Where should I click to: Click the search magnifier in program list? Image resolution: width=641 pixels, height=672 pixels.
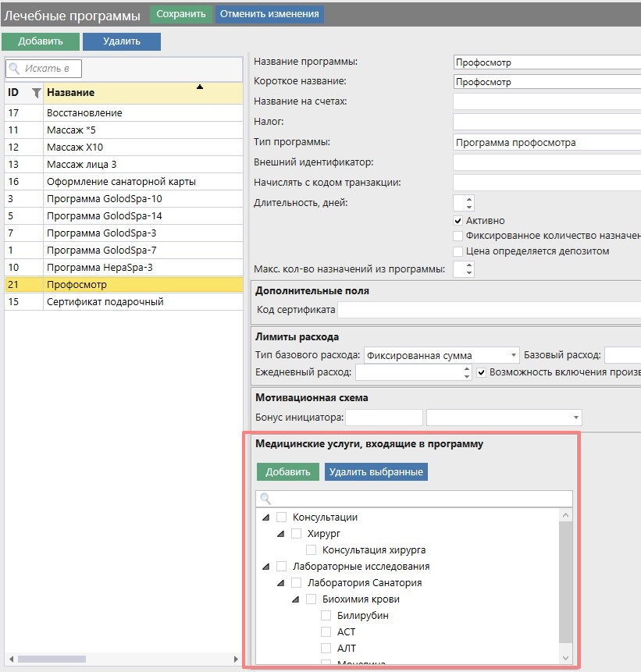15,69
